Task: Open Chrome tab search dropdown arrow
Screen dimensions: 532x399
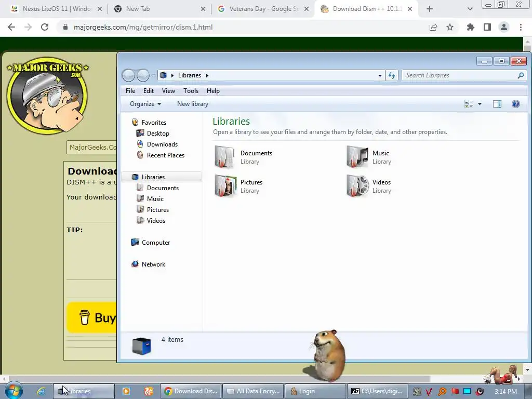Action: [x=470, y=9]
